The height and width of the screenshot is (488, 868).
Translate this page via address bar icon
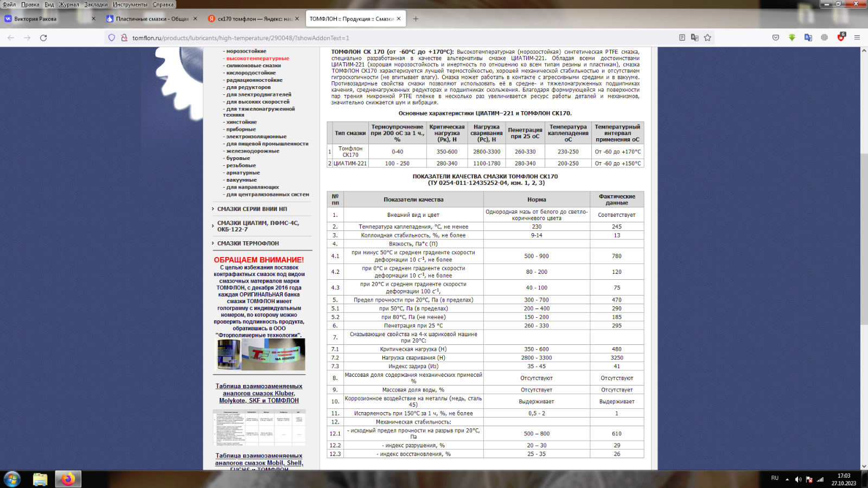pyautogui.click(x=694, y=37)
